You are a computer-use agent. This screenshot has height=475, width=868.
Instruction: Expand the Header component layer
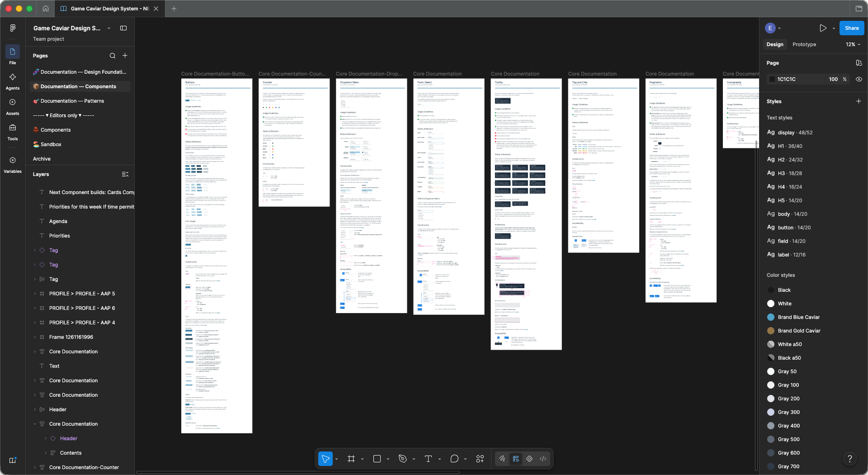point(46,438)
